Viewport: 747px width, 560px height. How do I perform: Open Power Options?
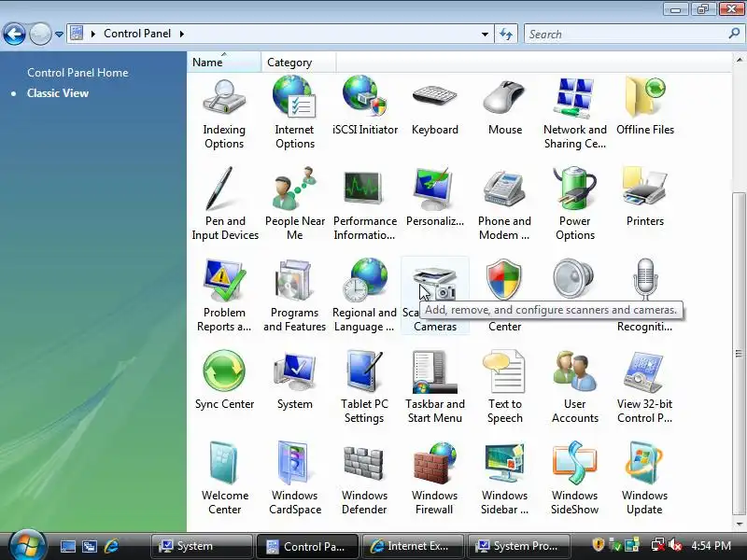pos(575,204)
